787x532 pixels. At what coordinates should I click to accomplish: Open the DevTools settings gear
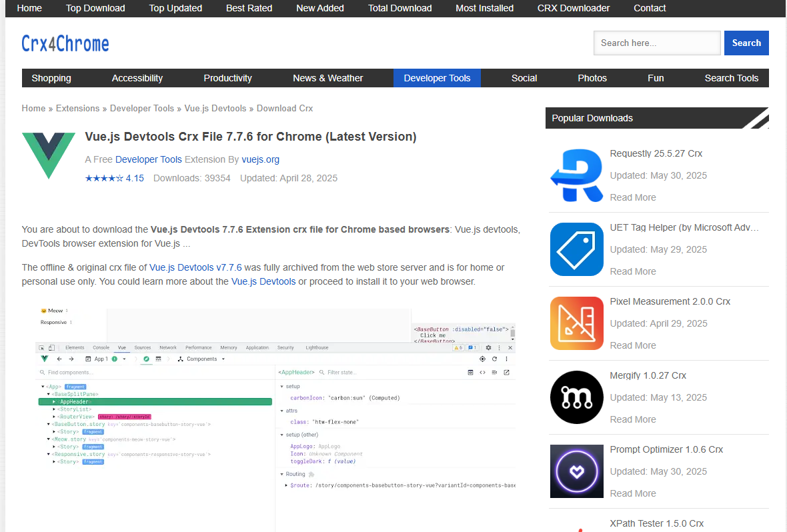pyautogui.click(x=489, y=347)
